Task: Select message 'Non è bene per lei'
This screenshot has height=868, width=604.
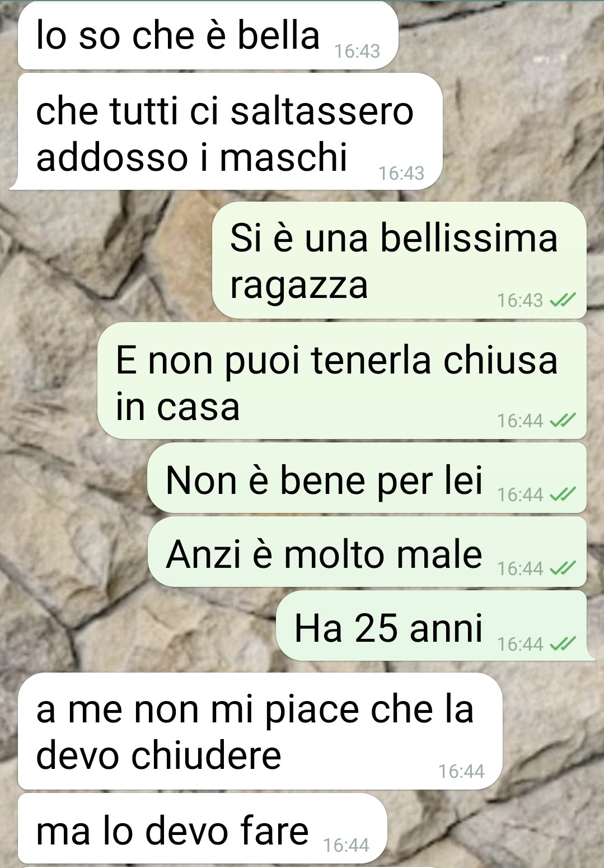Action: [367, 478]
